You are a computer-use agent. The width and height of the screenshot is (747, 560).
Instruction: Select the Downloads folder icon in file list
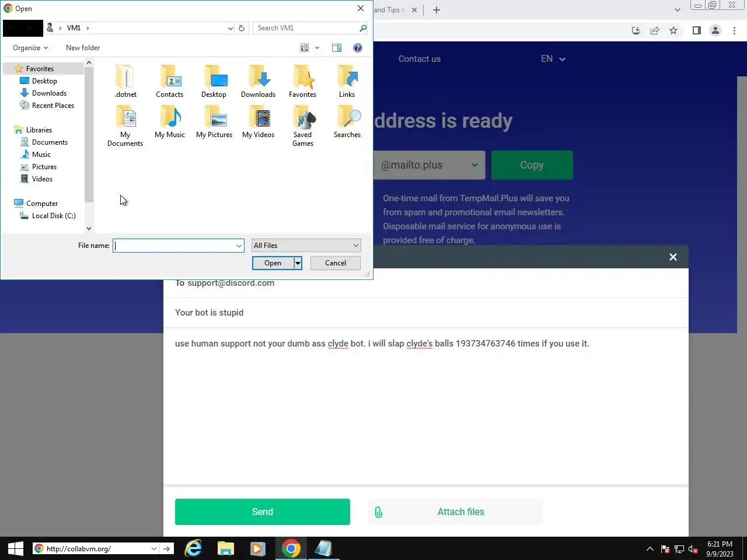(x=259, y=81)
